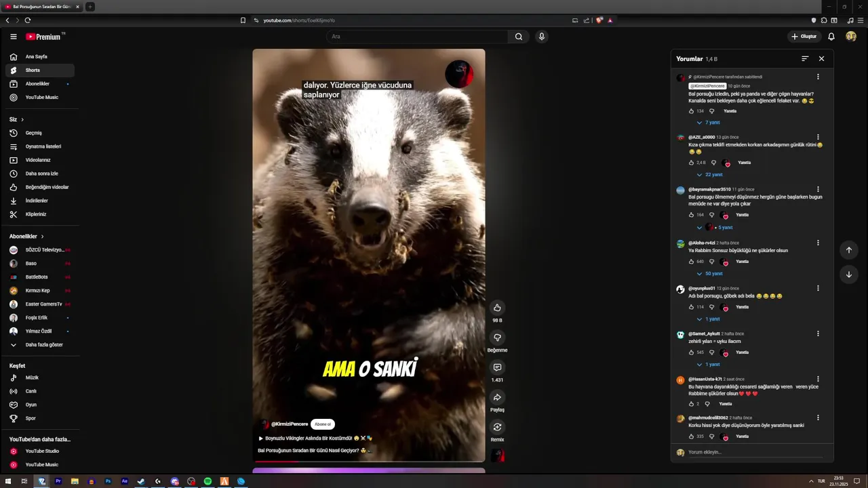Expand 50 yanıt replies under @Aloha-rv4zi

pos(709,274)
